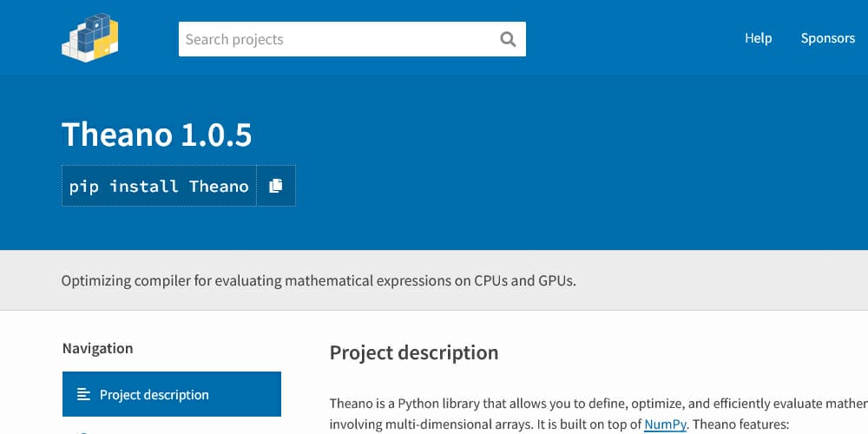Click the Project description section heading
This screenshot has width=868, height=434.
click(x=414, y=352)
